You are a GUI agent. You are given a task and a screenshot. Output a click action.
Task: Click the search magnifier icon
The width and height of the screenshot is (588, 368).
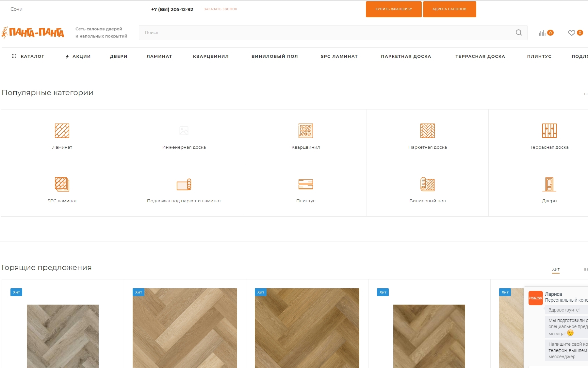[x=519, y=32]
